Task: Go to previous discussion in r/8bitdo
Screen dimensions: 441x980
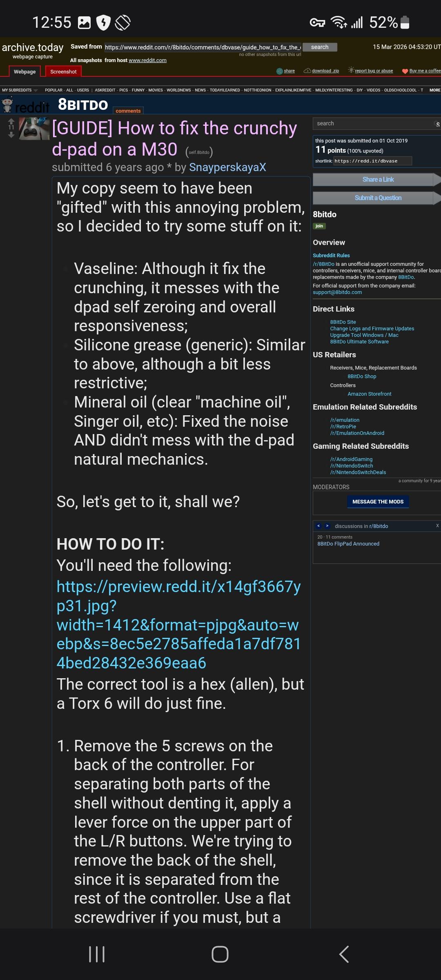Action: [319, 526]
